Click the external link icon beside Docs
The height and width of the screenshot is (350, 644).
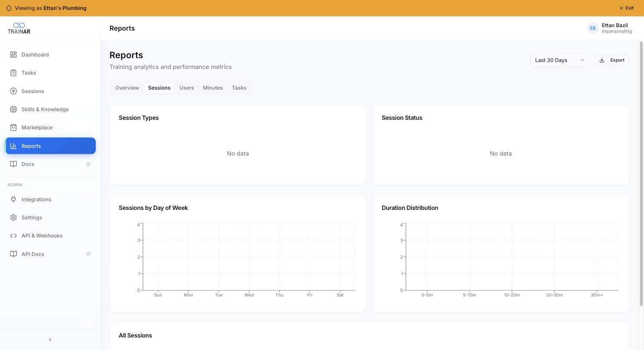coord(88,164)
